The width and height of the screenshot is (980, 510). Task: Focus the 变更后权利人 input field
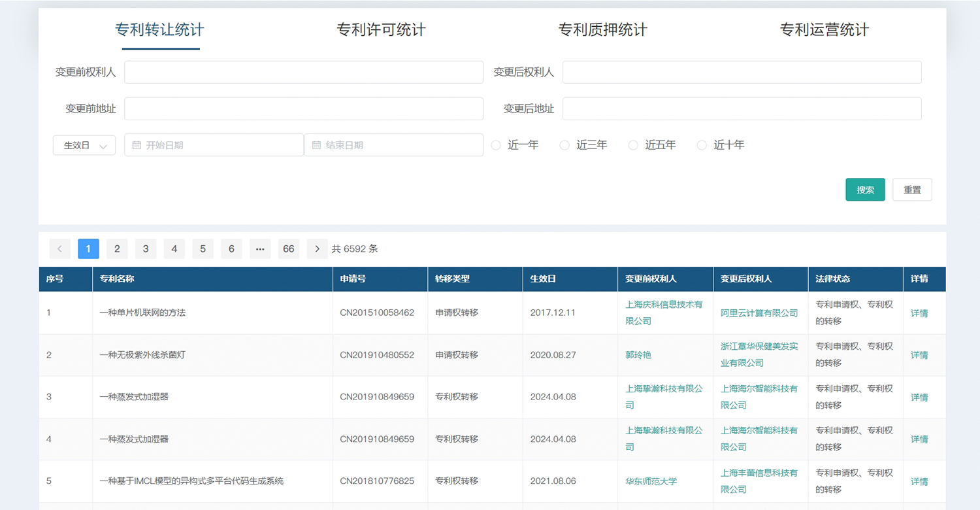[x=742, y=72]
